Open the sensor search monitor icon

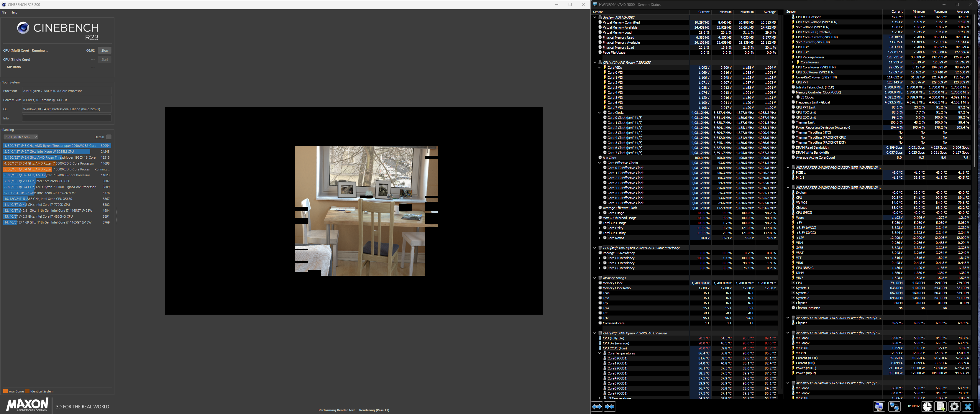click(x=879, y=406)
